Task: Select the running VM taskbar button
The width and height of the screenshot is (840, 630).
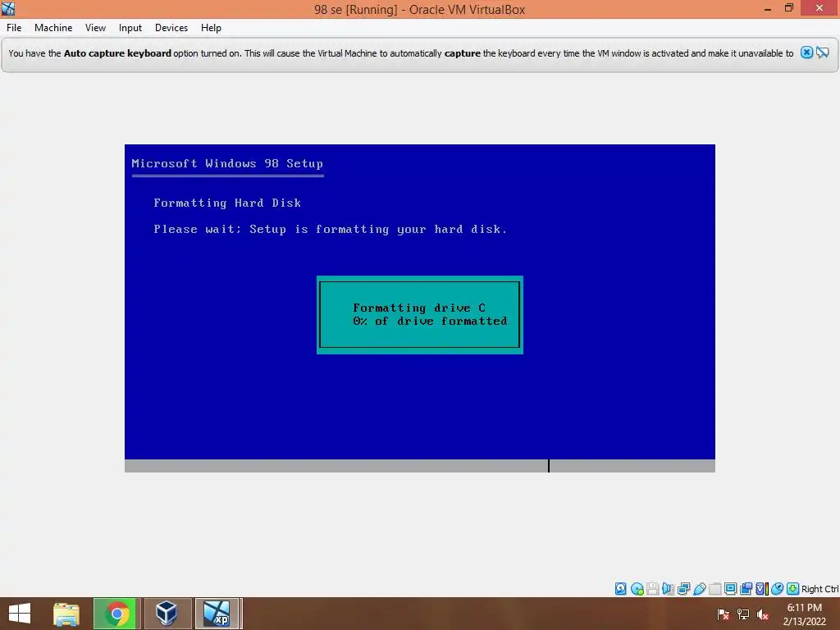Action: pos(217,614)
